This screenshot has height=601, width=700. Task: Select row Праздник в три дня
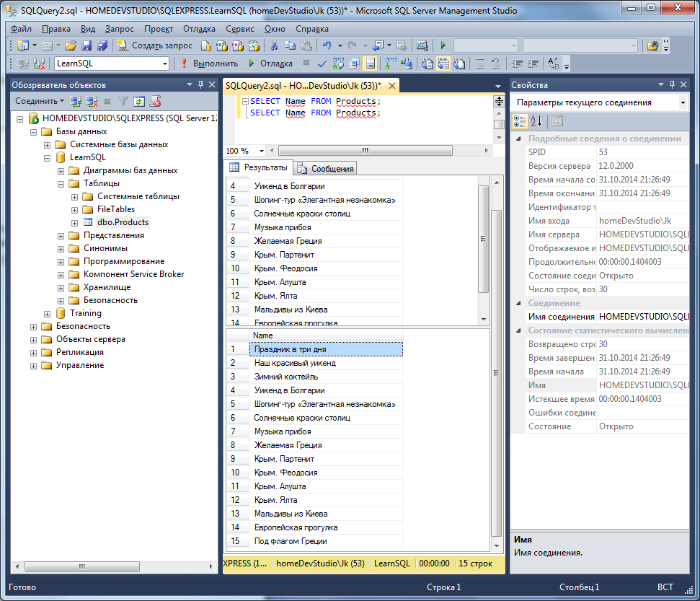pyautogui.click(x=326, y=349)
